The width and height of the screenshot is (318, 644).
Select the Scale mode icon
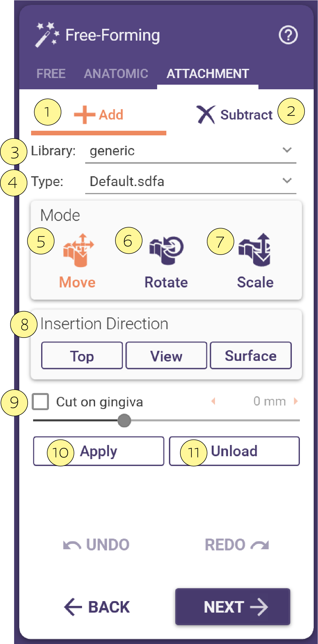(255, 250)
